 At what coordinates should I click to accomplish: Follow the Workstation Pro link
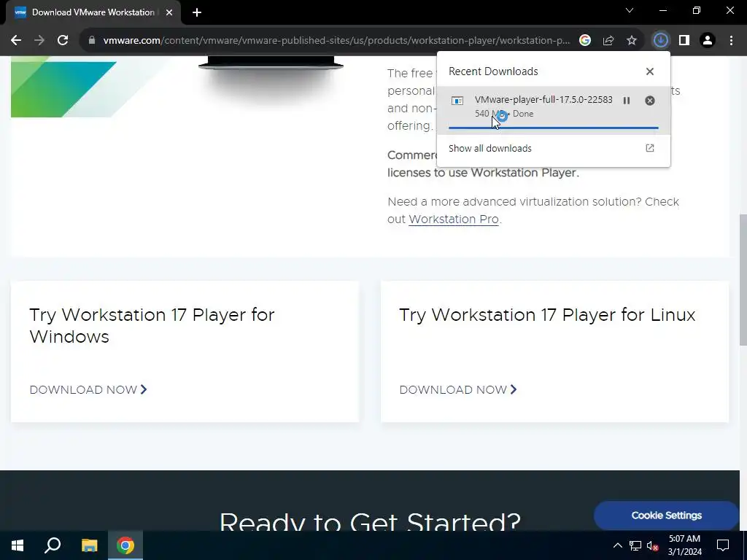click(454, 219)
